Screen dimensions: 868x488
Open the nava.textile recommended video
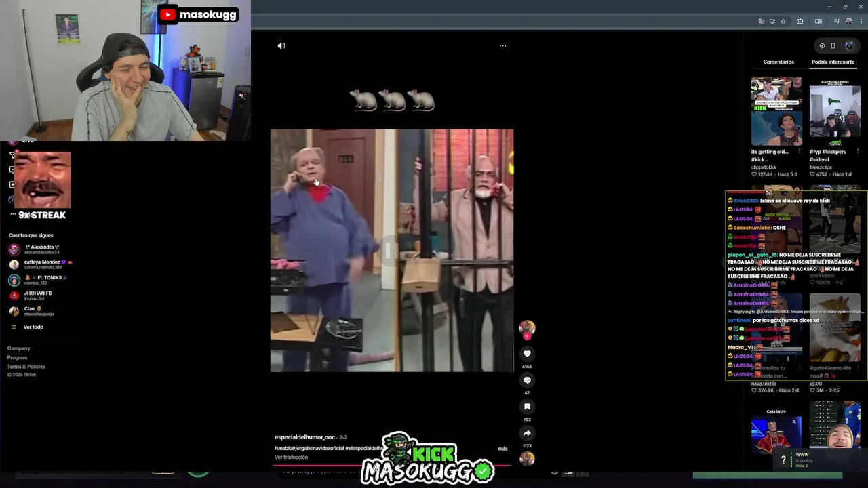[x=776, y=328]
